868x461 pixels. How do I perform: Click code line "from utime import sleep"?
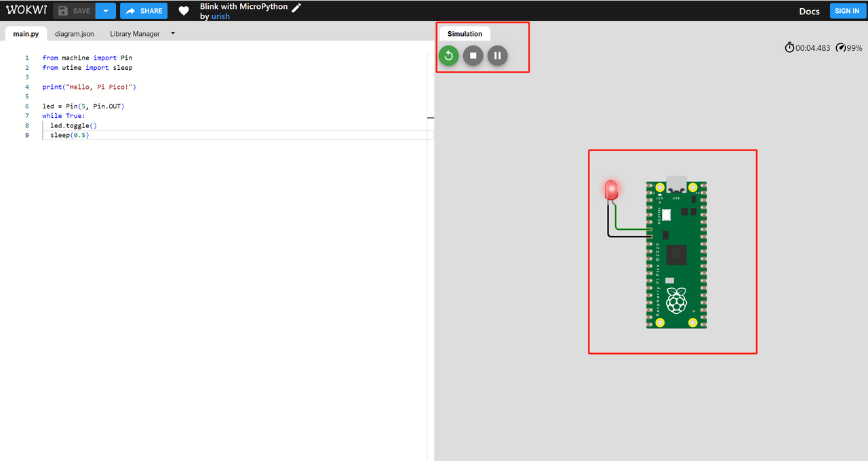point(87,68)
